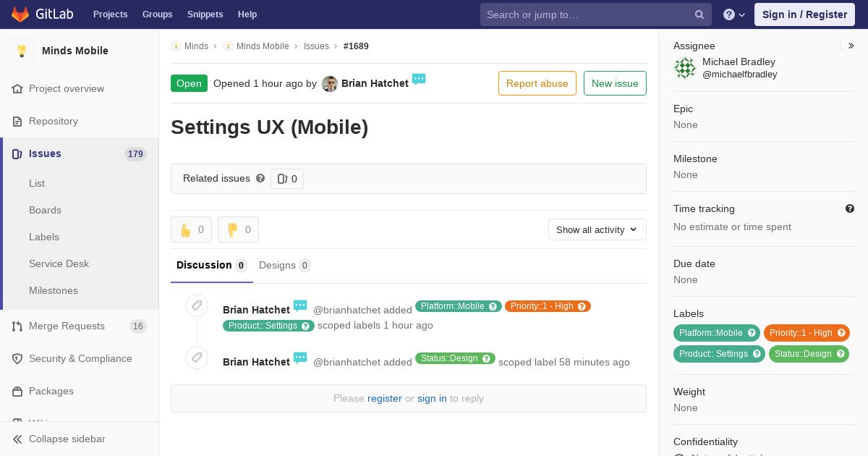Click the green Platform::Mobile sidebar label

point(717,333)
